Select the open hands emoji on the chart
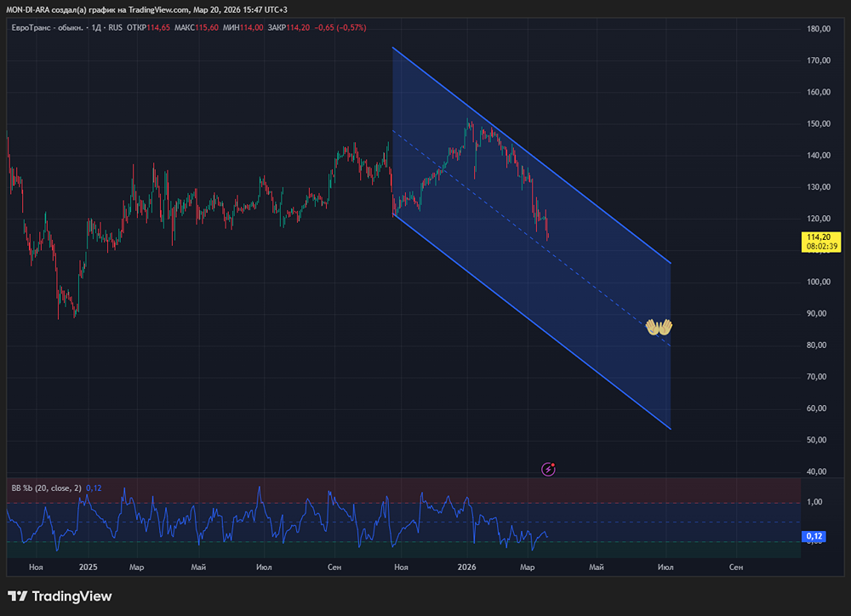The image size is (851, 616). click(659, 328)
